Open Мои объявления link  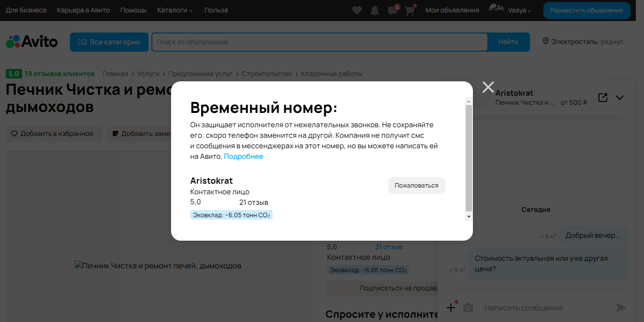click(x=452, y=10)
